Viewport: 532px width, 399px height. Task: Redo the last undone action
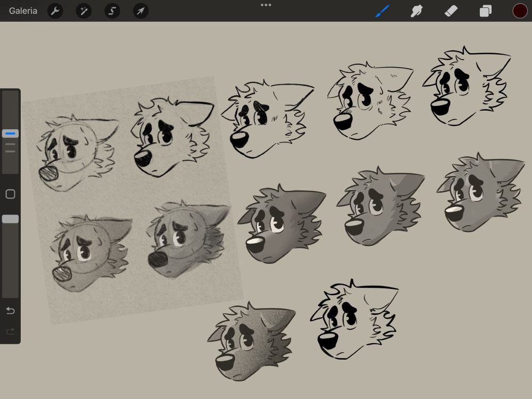coord(10,331)
